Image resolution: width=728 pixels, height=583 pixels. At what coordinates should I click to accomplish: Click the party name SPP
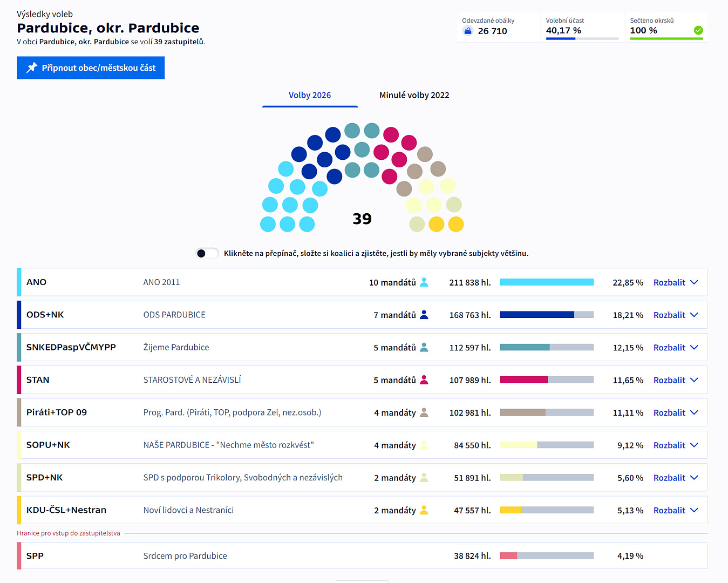tap(35, 555)
